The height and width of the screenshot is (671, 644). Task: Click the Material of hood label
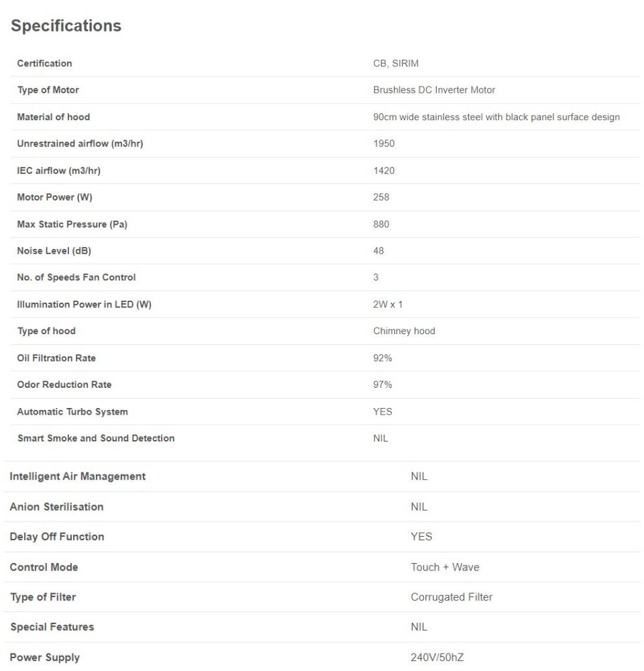(53, 117)
